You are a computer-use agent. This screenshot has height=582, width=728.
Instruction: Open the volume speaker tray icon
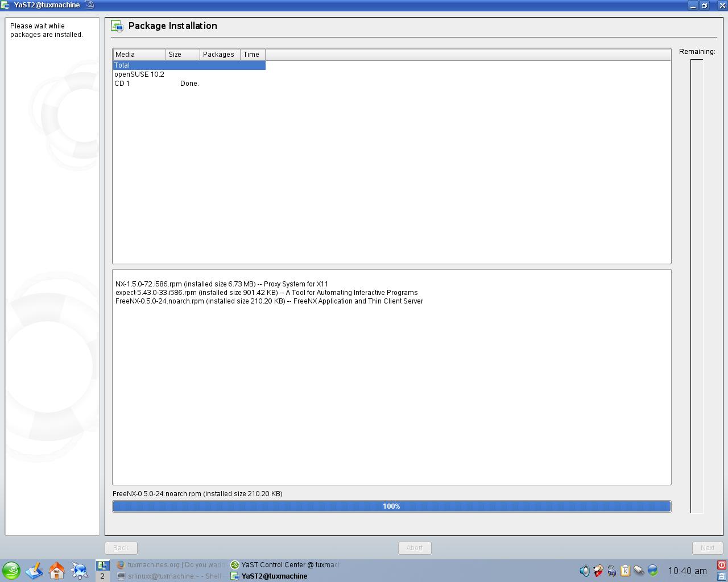point(584,571)
